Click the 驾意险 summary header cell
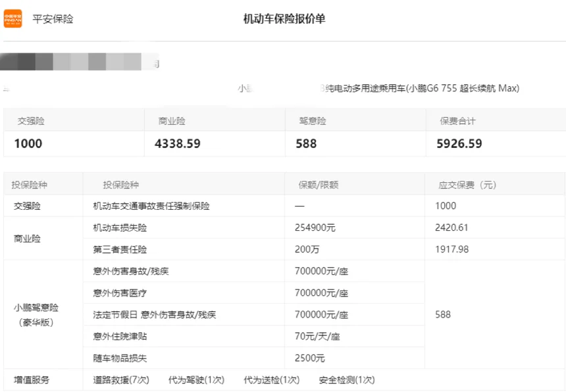 tap(355, 121)
